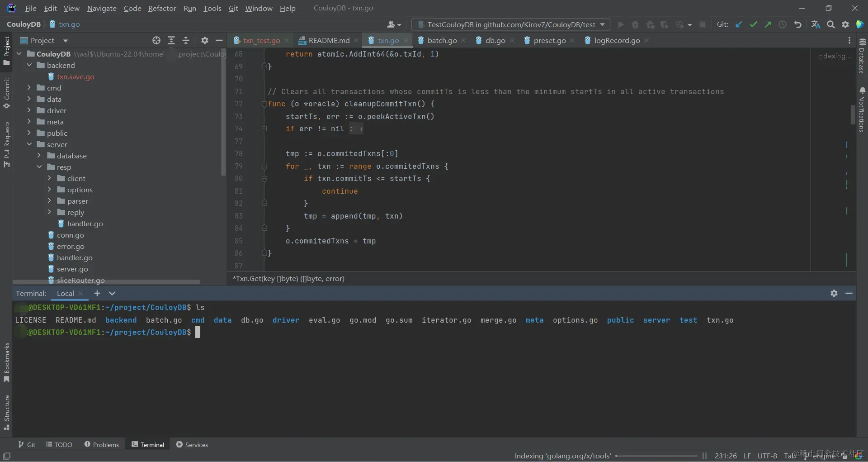Select txn.save.go in Project tree
The height and width of the screenshot is (462, 868).
pyautogui.click(x=75, y=76)
